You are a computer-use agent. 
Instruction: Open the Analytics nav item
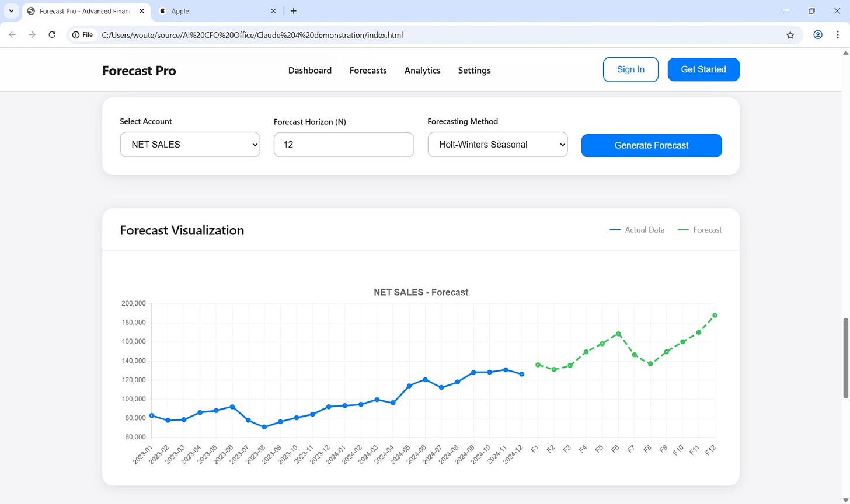click(x=423, y=71)
